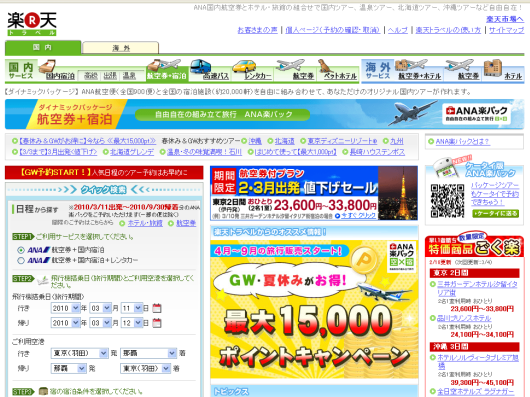Image resolution: width=530 pixels, height=397 pixels.
Task: Open the 楽天市場へ link
Action: tap(505, 19)
